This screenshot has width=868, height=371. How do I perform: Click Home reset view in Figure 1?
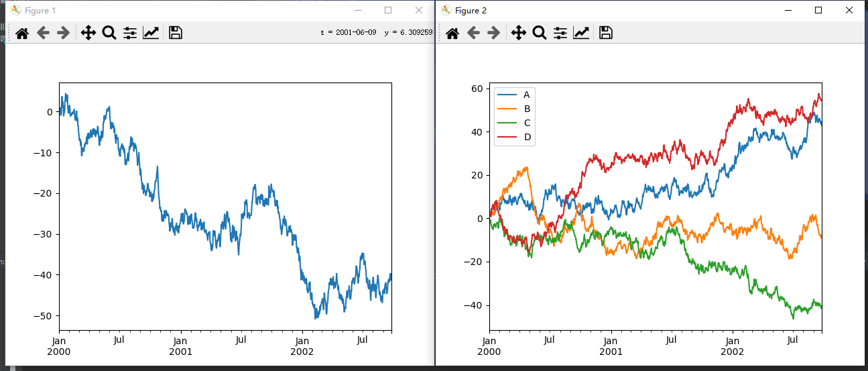[22, 33]
